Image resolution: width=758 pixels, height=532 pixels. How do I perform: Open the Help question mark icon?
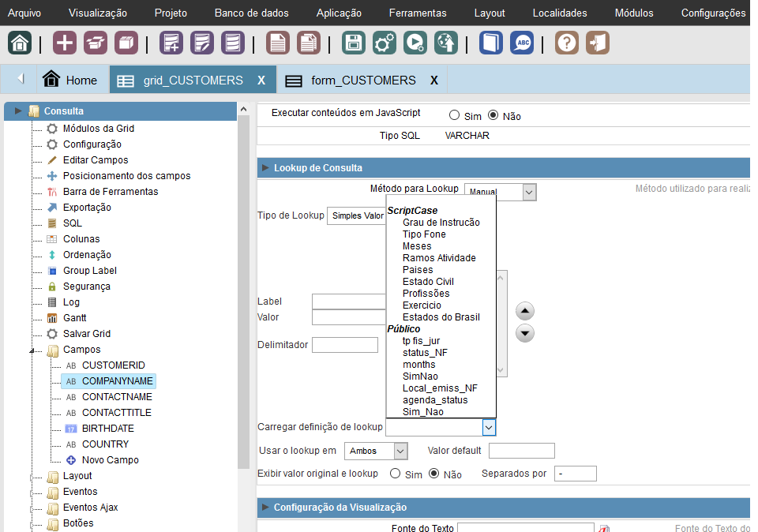566,43
